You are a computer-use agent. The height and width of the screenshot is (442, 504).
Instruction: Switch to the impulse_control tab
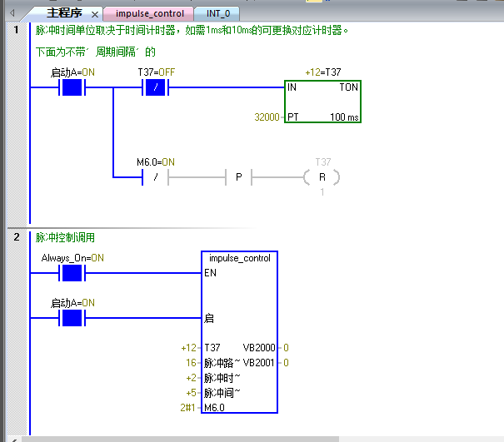point(148,13)
